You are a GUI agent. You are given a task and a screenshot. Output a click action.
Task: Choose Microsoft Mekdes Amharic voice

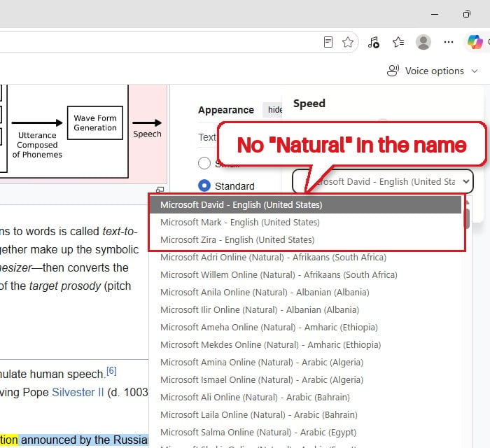[x=305, y=345]
